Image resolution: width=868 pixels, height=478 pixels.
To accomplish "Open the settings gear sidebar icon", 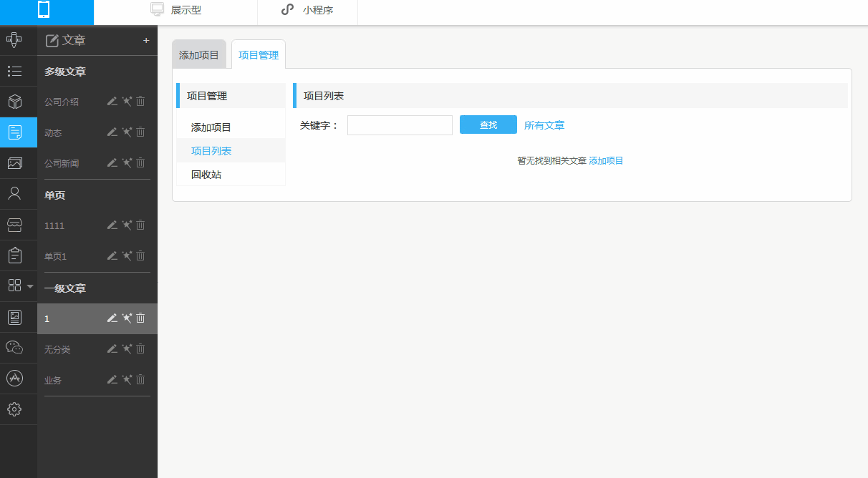I will (14, 409).
